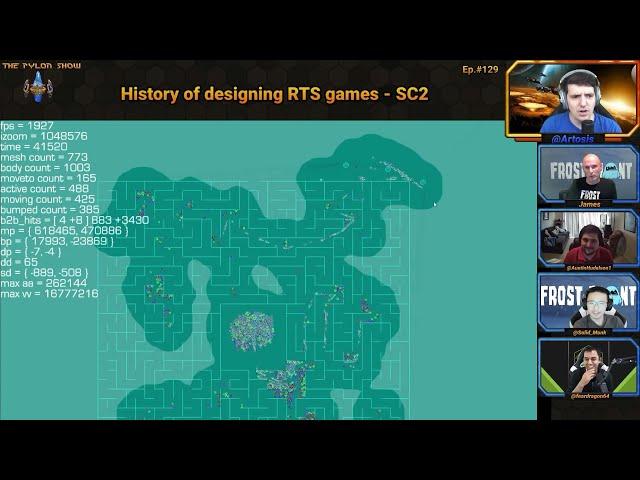
Task: Select webcam showing living room background
Action: point(588,237)
